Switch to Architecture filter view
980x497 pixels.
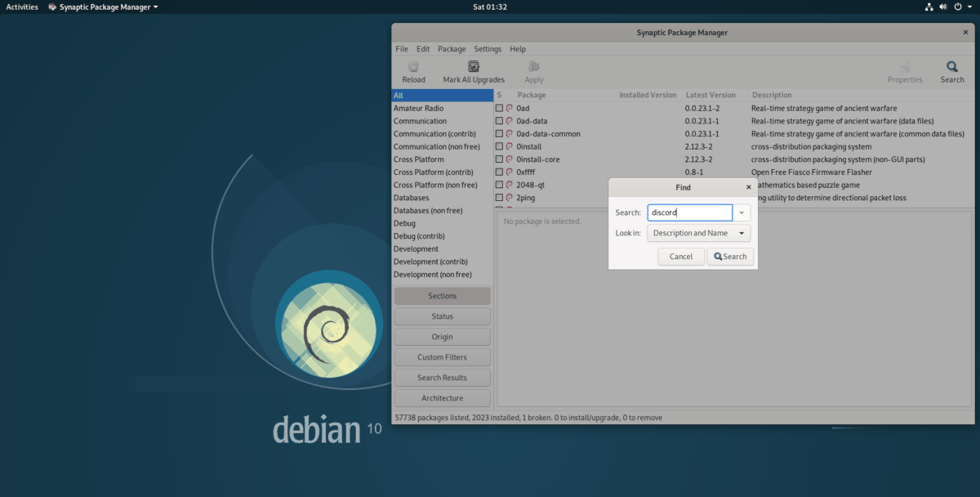pyautogui.click(x=443, y=398)
